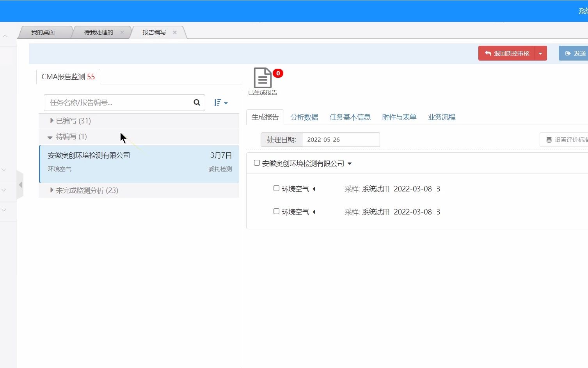
Task: Collapse the left panel with arrow handle
Action: (20, 185)
